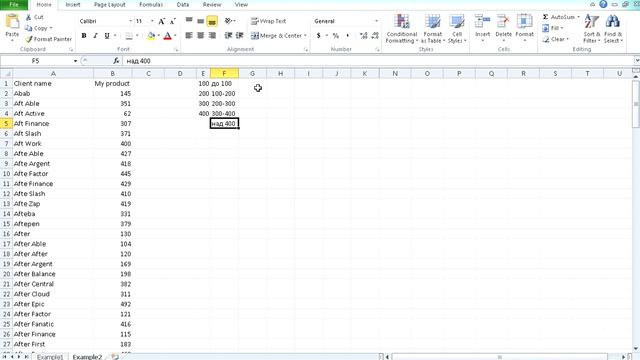
Task: Align text right
Action: click(212, 36)
